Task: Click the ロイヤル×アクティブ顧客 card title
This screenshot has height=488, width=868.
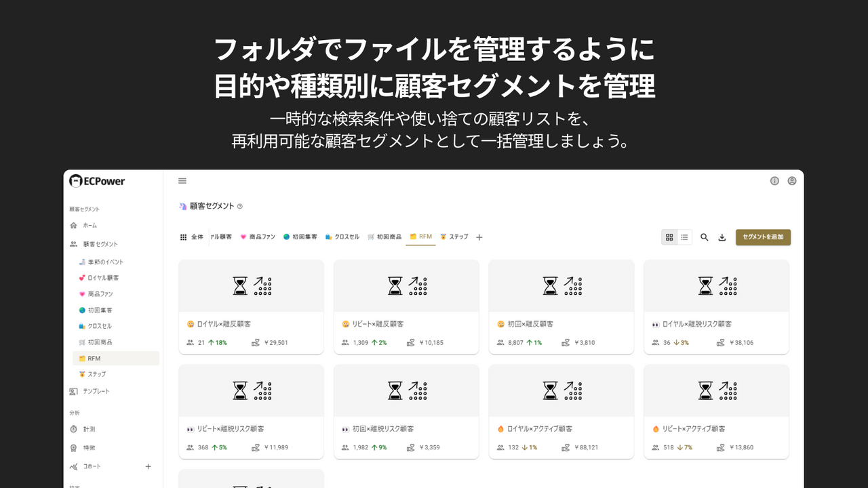Action: pyautogui.click(x=540, y=429)
